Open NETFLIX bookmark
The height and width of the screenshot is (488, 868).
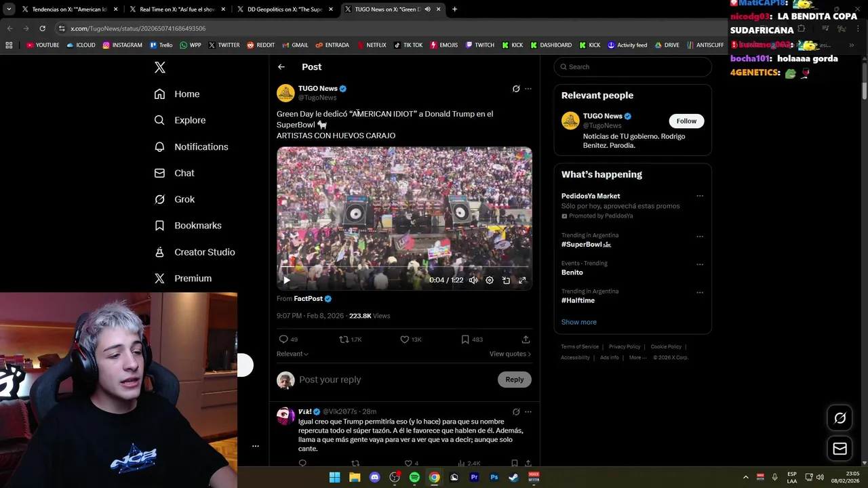pos(371,45)
